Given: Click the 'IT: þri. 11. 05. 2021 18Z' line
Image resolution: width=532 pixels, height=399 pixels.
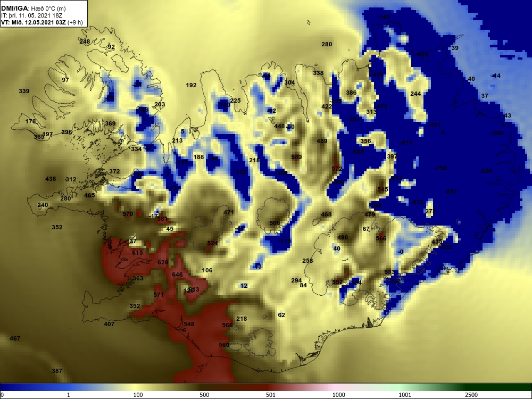Looking at the screenshot, I should click(31, 15).
